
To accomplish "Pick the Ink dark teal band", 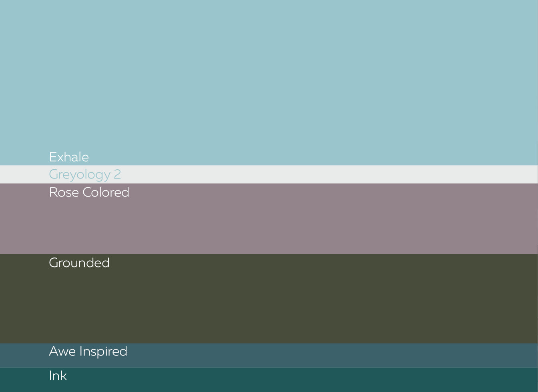I will click(269, 380).
